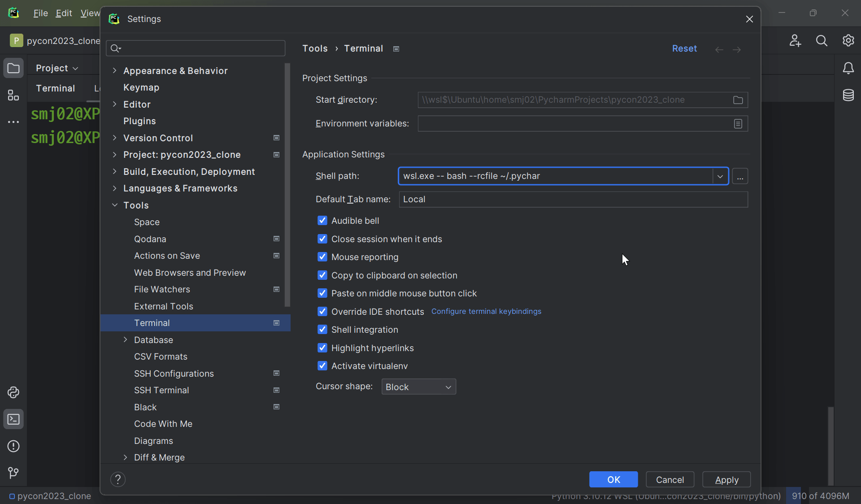Viewport: 861px width, 504px height.
Task: Uncheck Shell integration option
Action: pyautogui.click(x=322, y=330)
